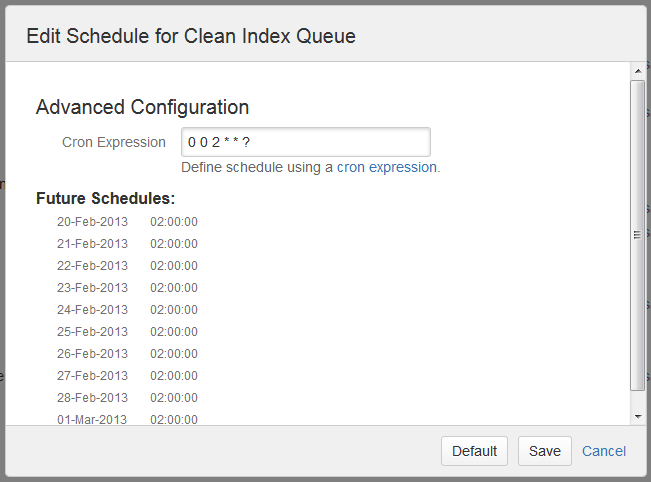Select the 21-Feb-2013 schedule date

tap(92, 244)
